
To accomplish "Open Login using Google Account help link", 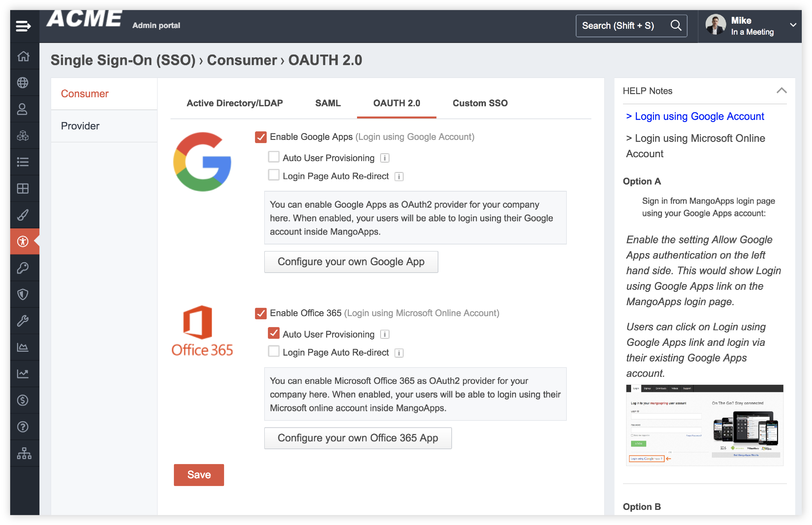I will (695, 117).
